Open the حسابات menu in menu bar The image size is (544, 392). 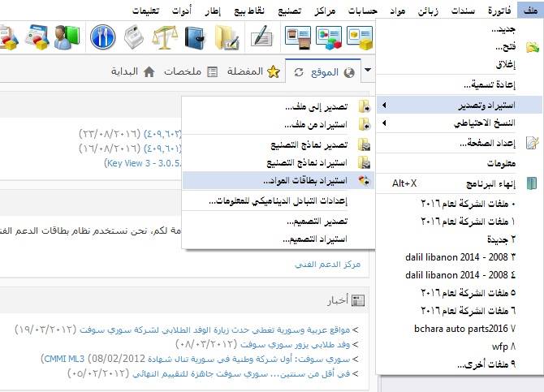click(x=363, y=11)
